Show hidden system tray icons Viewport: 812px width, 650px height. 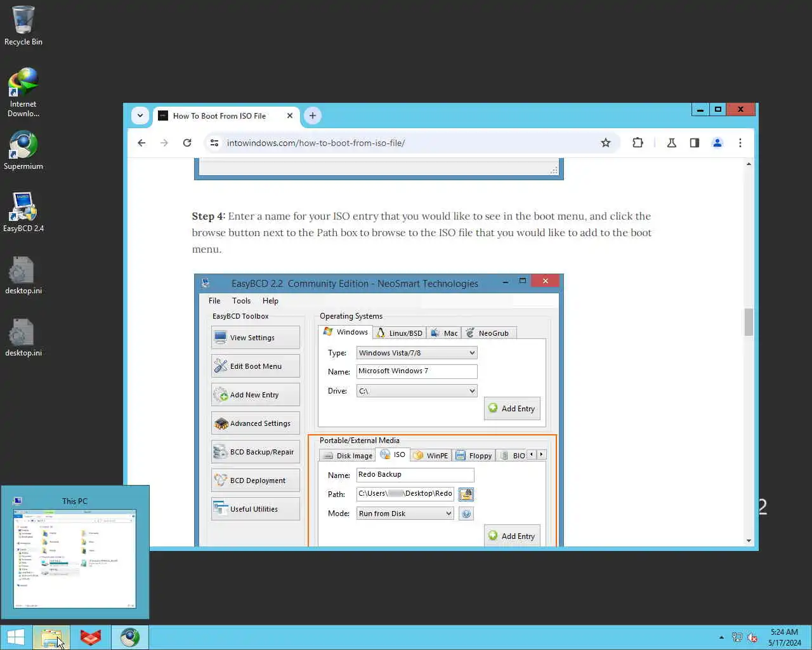721,637
